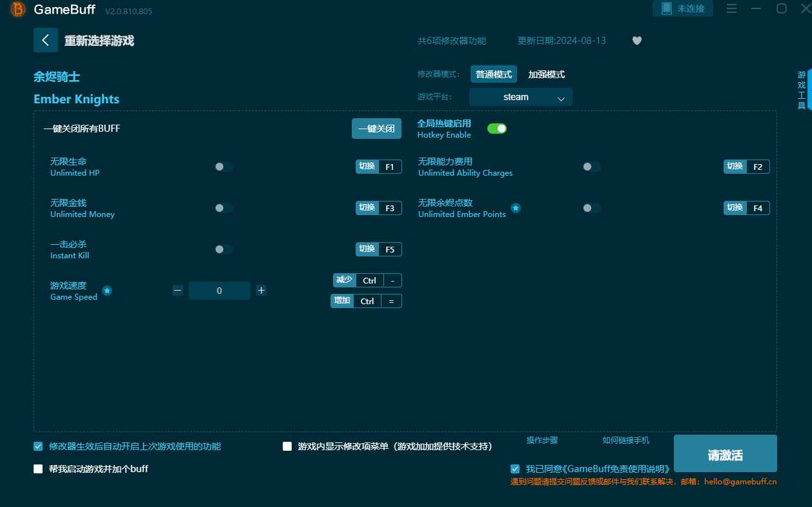Toggle Unlimited Money switch
Image resolution: width=812 pixels, height=507 pixels.
[224, 208]
